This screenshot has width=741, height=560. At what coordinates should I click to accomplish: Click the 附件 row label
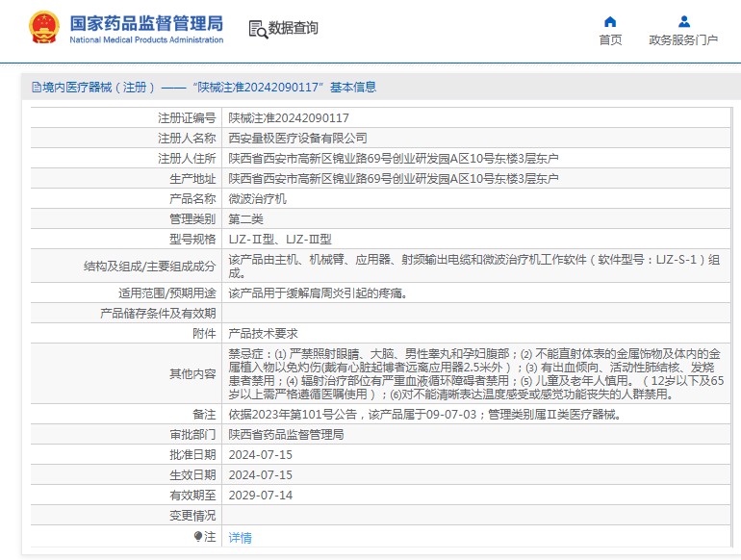204,334
